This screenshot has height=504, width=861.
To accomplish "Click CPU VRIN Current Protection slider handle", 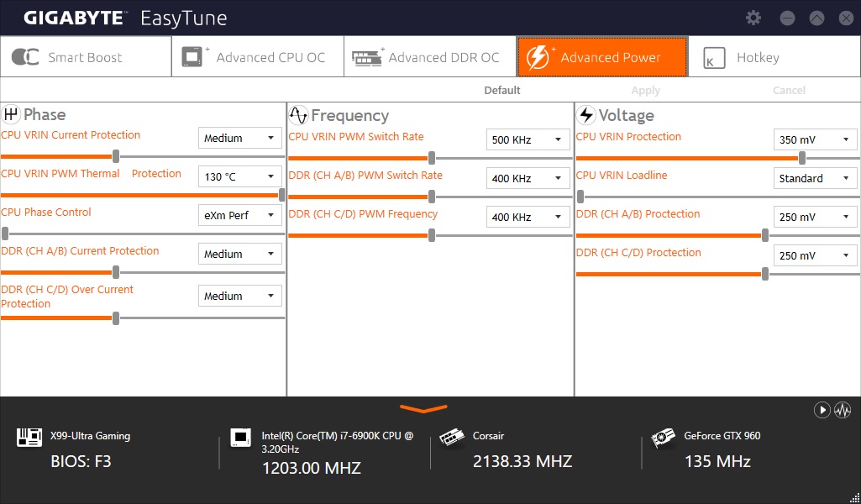I will 116,156.
